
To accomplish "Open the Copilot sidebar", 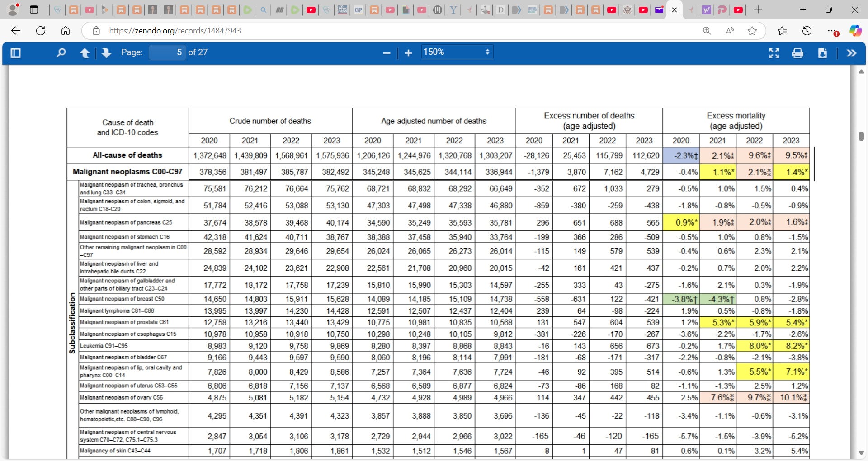I will click(855, 31).
